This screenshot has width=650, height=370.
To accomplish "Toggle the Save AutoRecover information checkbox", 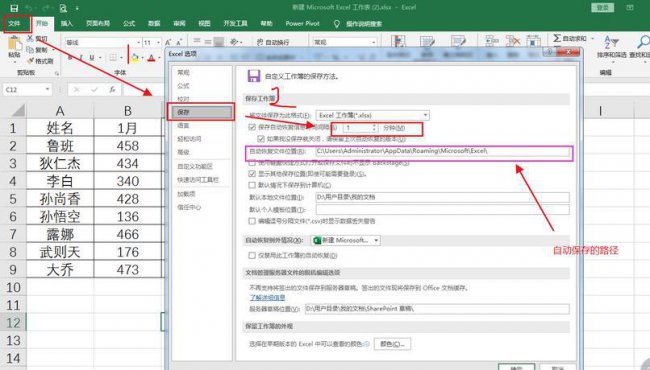I will [x=252, y=127].
